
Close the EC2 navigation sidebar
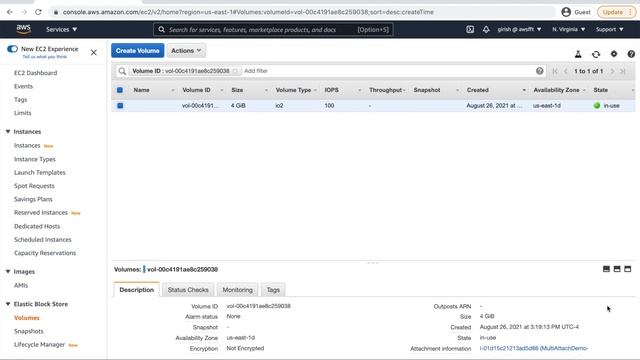click(93, 52)
